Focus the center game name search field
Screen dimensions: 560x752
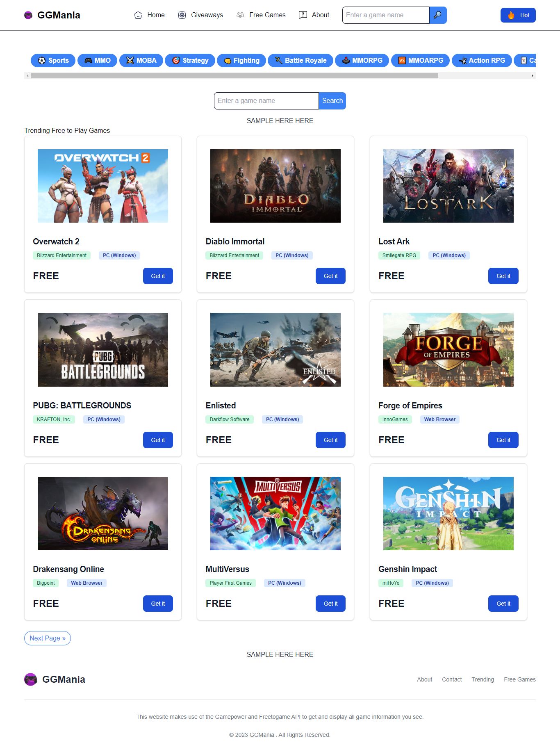266,101
